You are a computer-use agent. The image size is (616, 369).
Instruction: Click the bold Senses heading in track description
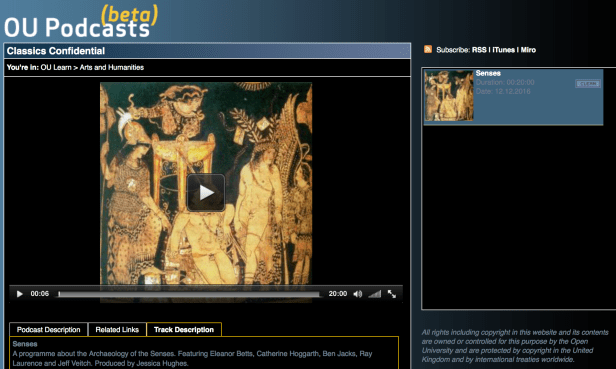(25, 344)
